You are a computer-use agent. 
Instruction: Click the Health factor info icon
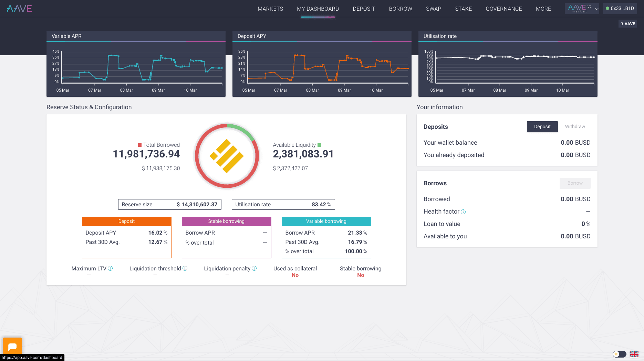(463, 212)
